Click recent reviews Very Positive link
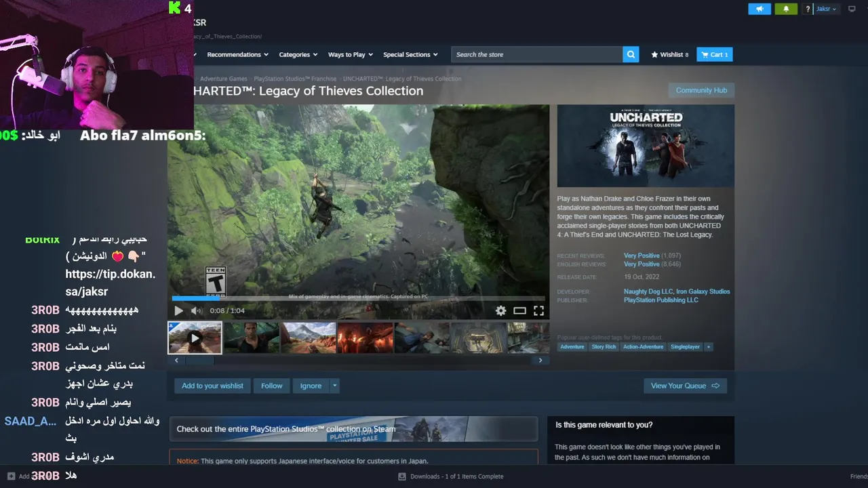Viewport: 868px width, 488px height. click(x=642, y=256)
